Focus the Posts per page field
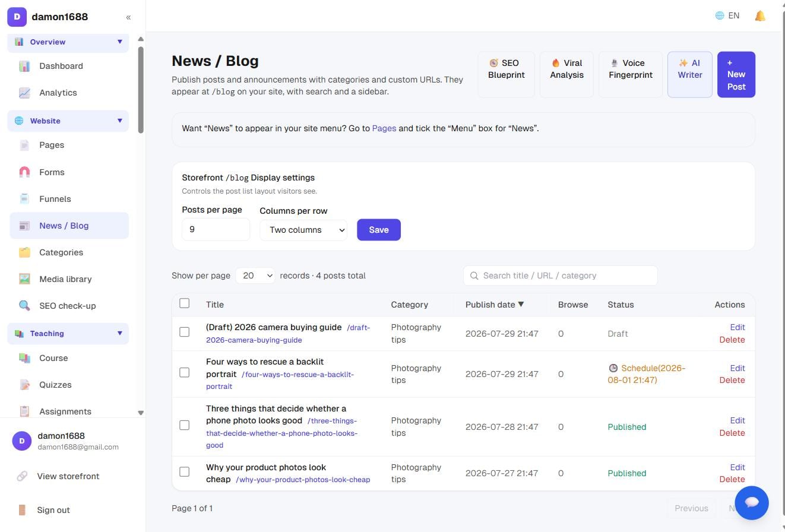This screenshot has height=532, width=785. point(216,229)
